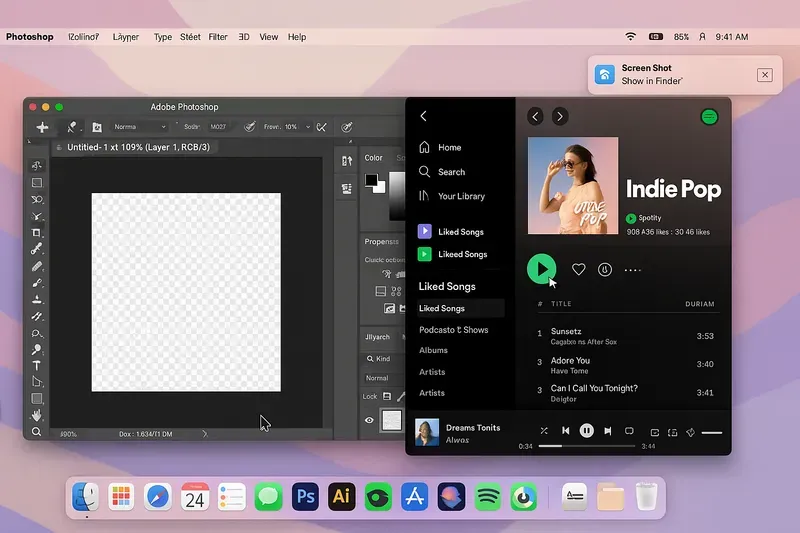Screen dimensions: 800x533
Task: Open the Norma blend mode dropdown
Action: tap(139, 127)
